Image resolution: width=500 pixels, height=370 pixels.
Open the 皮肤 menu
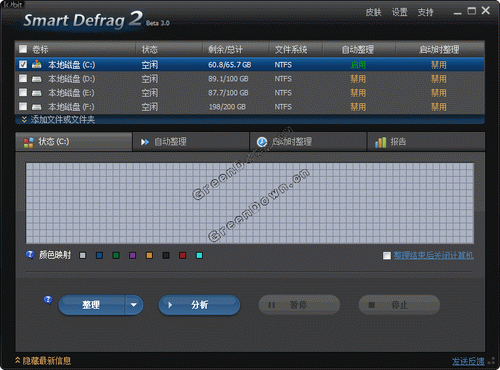373,12
